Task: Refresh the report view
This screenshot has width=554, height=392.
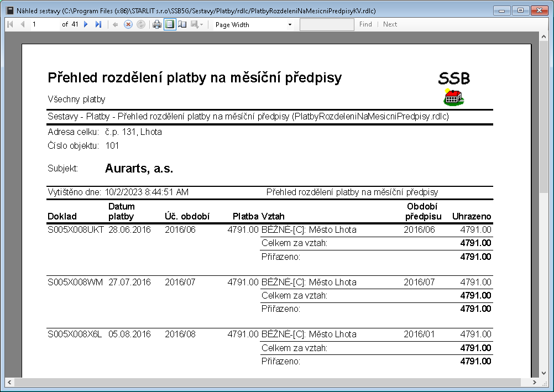Action: 140,24
